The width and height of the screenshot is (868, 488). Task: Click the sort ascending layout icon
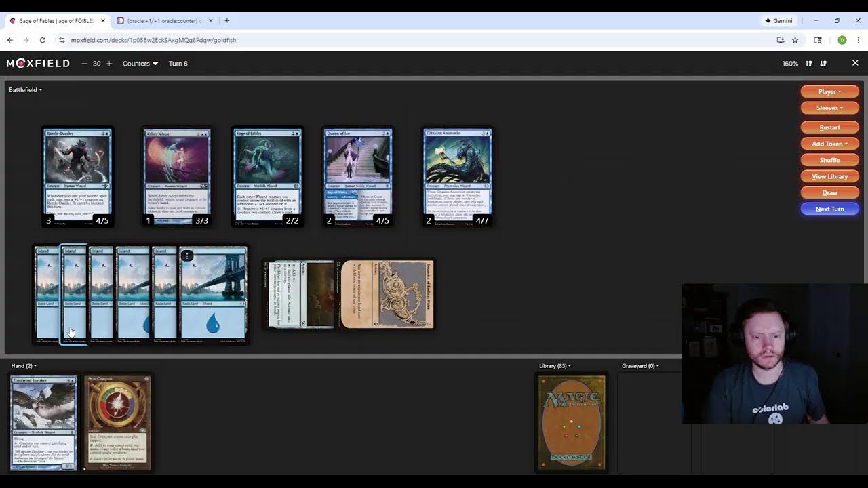pyautogui.click(x=809, y=64)
